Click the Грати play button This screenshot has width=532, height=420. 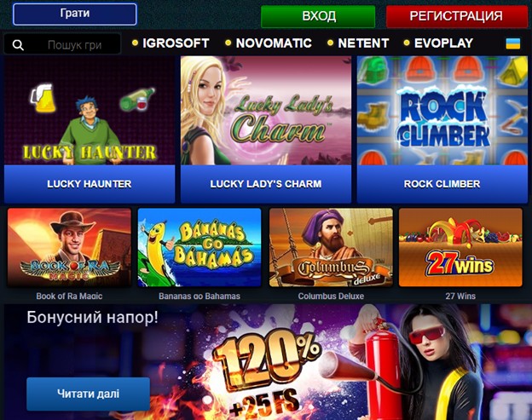75,14
